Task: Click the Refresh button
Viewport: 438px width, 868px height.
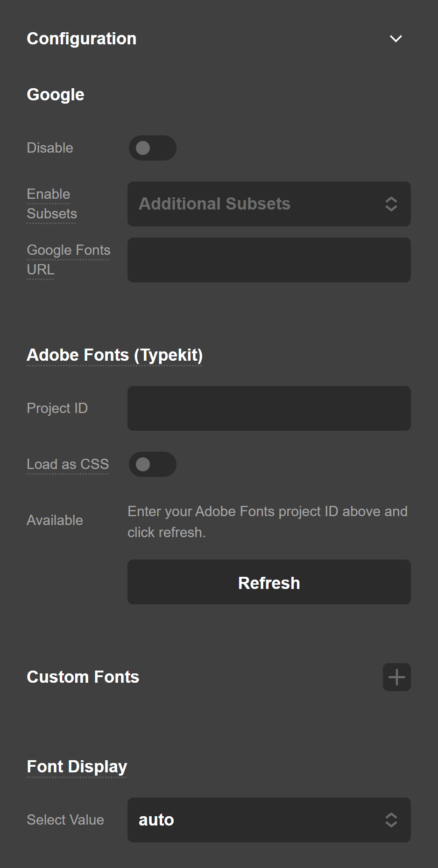Action: [x=269, y=582]
